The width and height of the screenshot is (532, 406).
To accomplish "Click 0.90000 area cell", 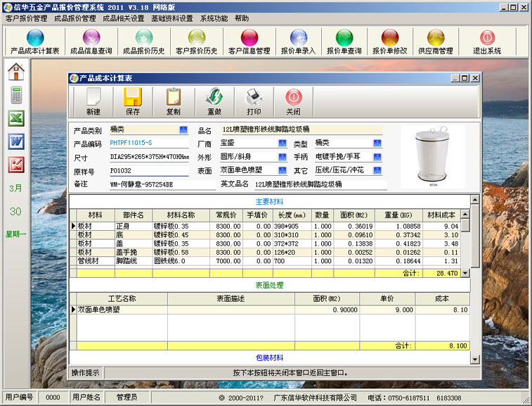I will [327, 310].
